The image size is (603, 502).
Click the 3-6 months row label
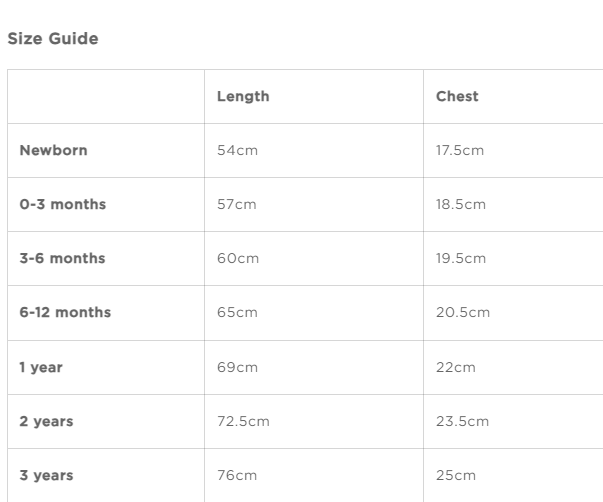(x=62, y=259)
